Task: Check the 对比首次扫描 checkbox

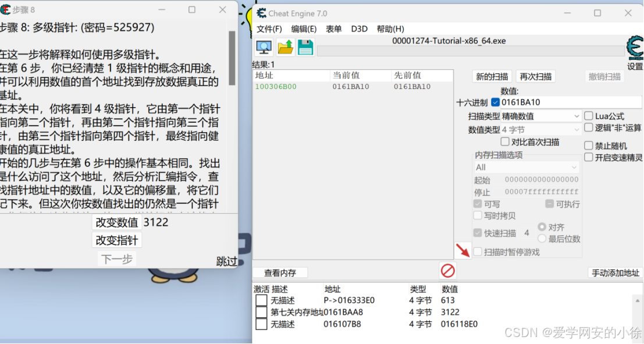Action: pos(505,142)
